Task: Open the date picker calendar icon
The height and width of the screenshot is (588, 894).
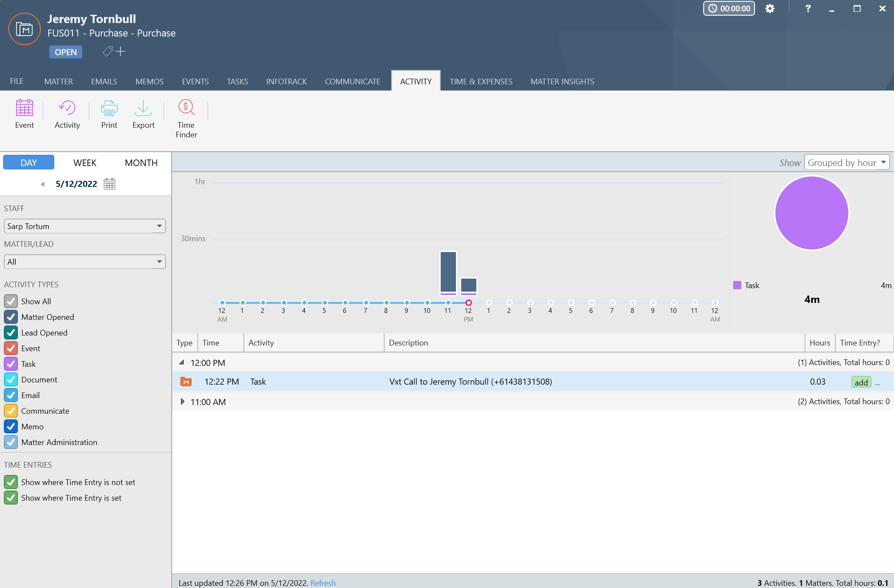Action: coord(110,184)
